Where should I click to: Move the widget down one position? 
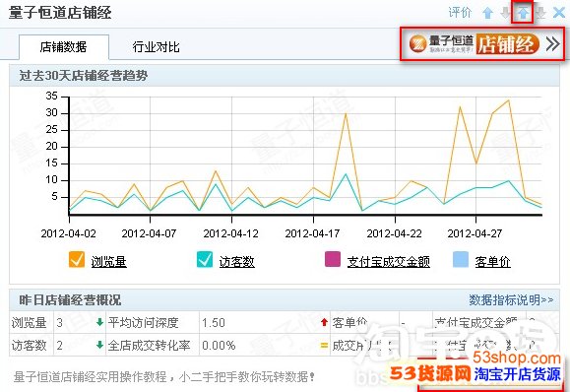click(505, 14)
